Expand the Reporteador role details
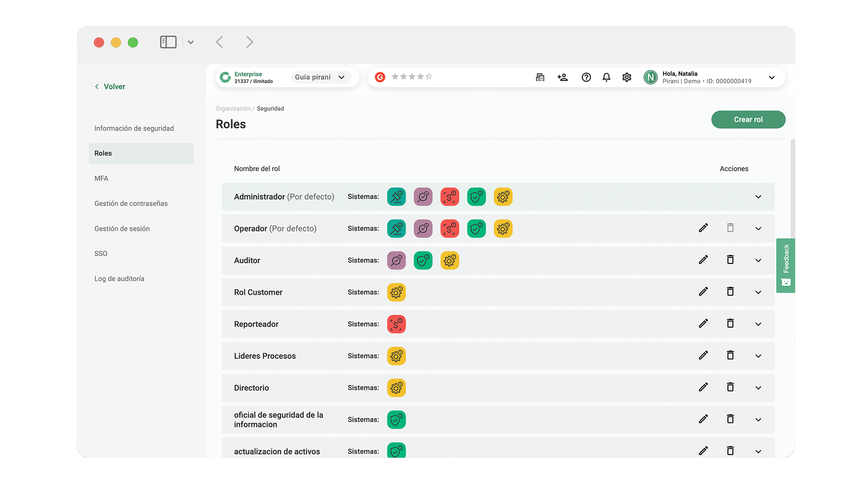868x488 pixels. tap(758, 324)
